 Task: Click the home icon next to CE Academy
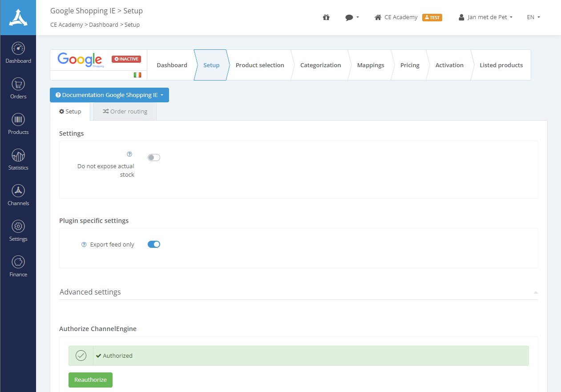(x=378, y=17)
